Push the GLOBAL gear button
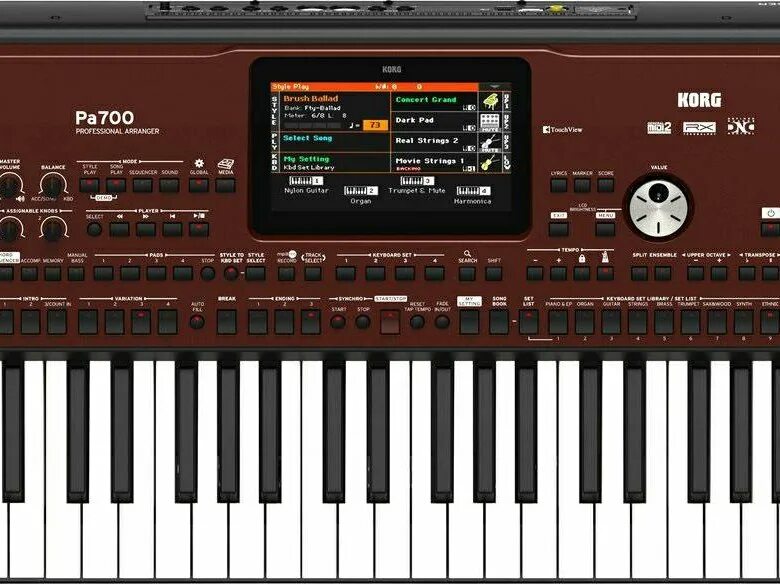This screenshot has height=585, width=780. click(x=198, y=186)
